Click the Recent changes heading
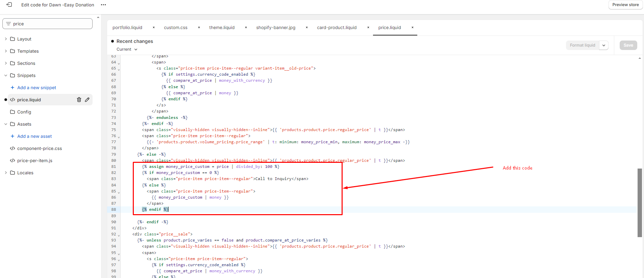 [134, 41]
